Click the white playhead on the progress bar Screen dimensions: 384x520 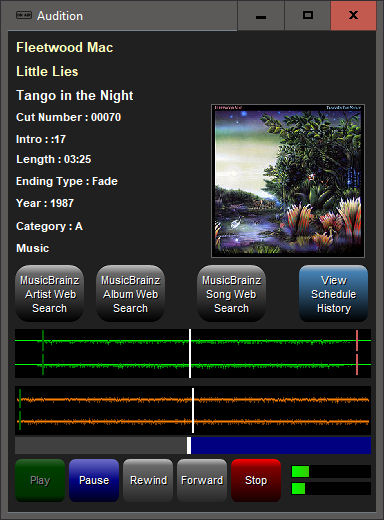(189, 445)
